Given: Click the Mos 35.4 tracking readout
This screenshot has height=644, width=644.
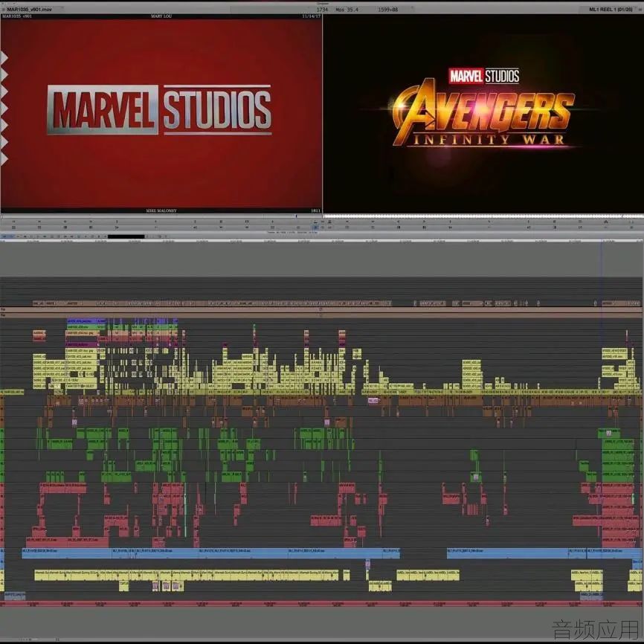Looking at the screenshot, I should tap(347, 9).
